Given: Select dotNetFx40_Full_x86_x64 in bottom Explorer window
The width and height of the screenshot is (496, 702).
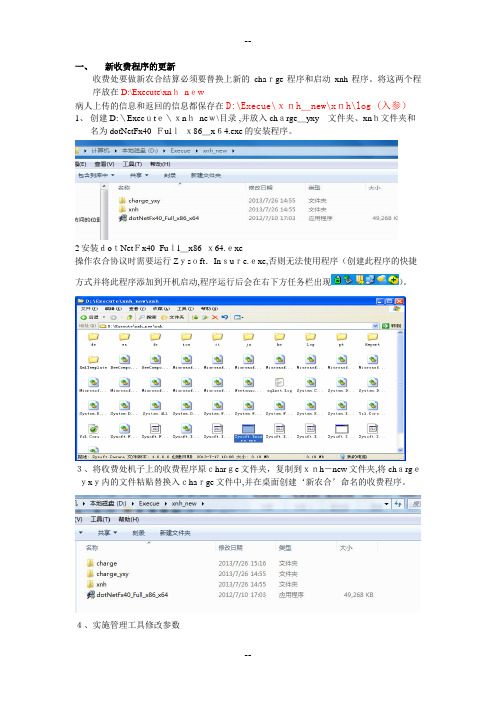Looking at the screenshot, I should click(x=127, y=595).
